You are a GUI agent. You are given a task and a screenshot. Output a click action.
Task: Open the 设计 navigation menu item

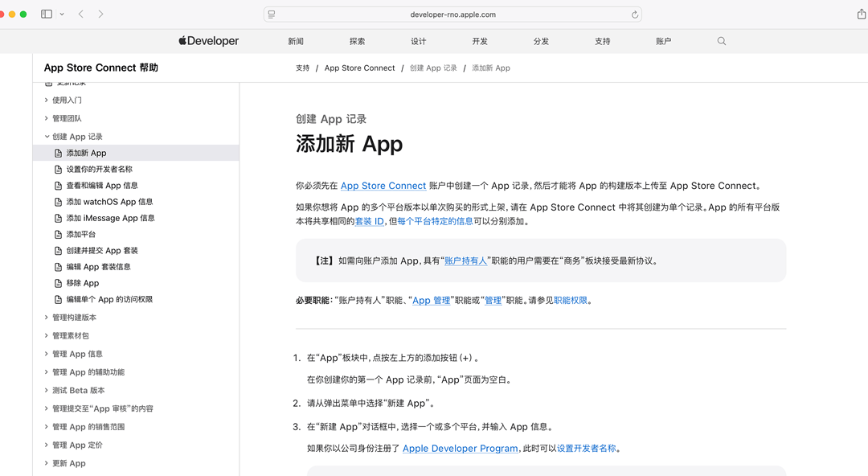[x=419, y=41]
